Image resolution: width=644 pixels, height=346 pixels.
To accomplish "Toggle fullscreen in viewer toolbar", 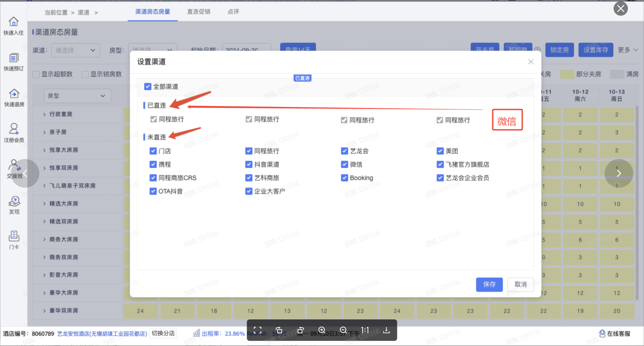I will [x=257, y=330].
